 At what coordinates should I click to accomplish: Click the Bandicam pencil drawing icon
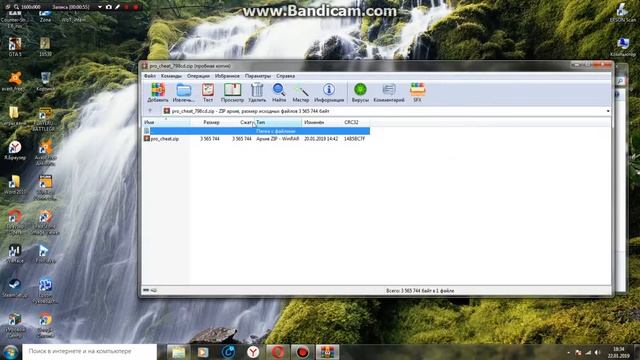coord(118,7)
